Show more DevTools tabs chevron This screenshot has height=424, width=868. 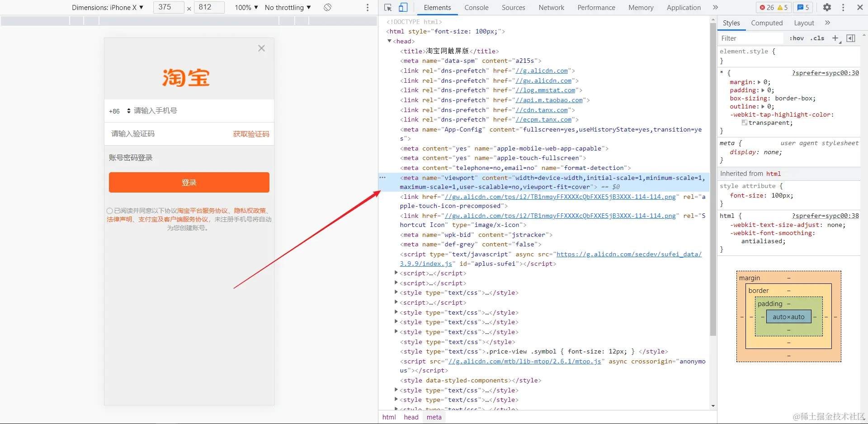[x=715, y=7]
